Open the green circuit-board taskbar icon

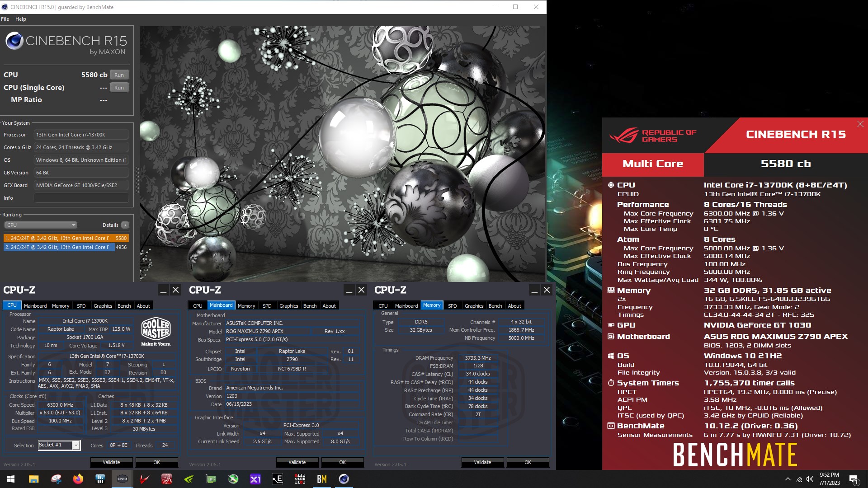coord(211,479)
